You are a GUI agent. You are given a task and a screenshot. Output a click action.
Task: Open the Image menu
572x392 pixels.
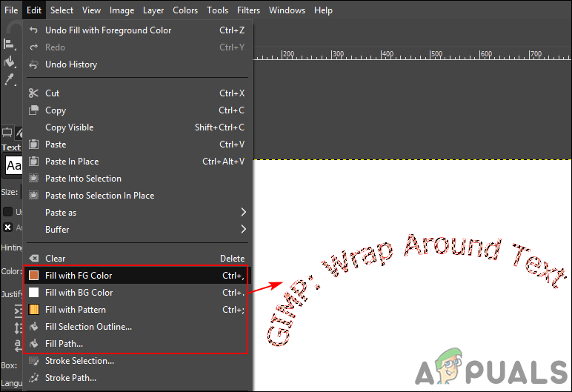(x=122, y=10)
